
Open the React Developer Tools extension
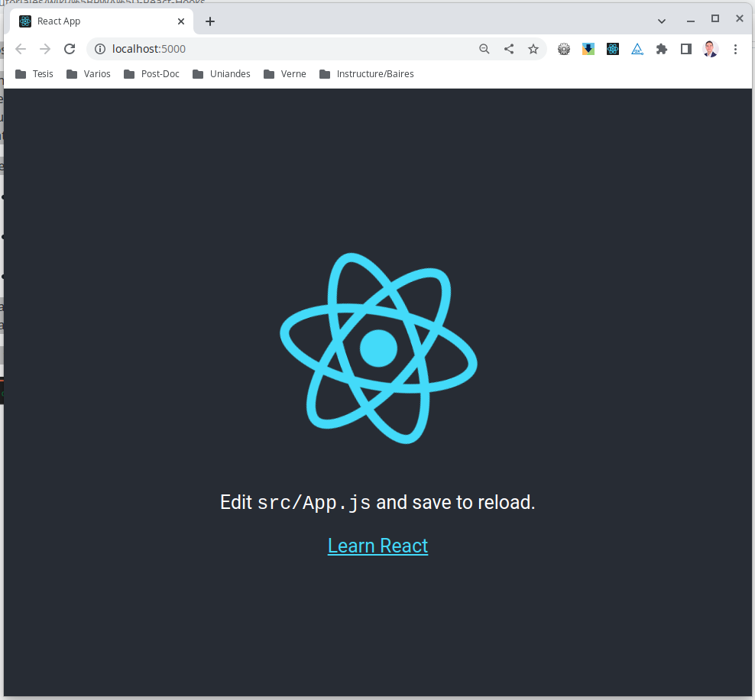[x=612, y=49]
